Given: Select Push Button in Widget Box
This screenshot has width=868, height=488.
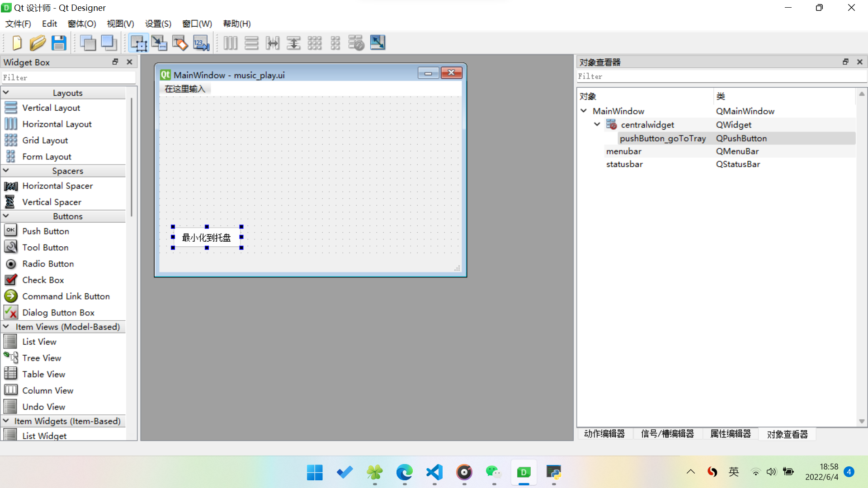Looking at the screenshot, I should 45,231.
